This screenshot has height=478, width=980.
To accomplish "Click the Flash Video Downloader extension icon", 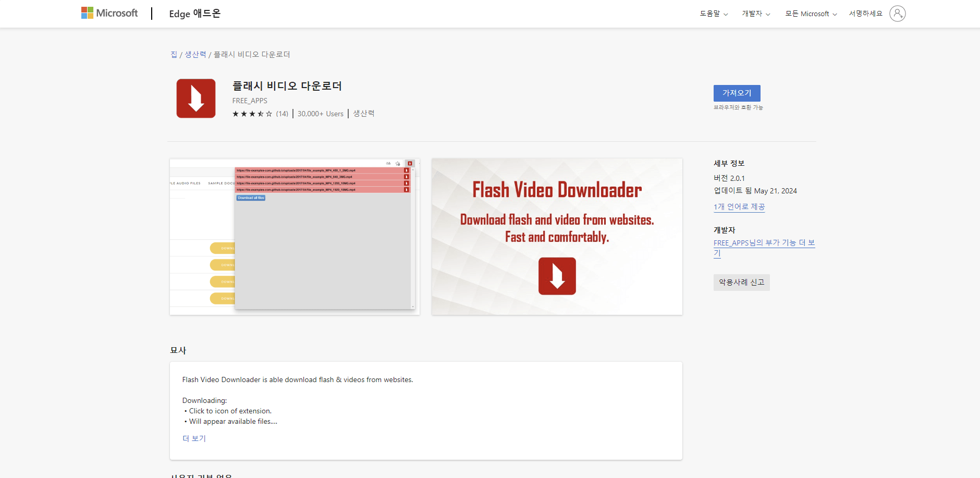I will (x=196, y=98).
